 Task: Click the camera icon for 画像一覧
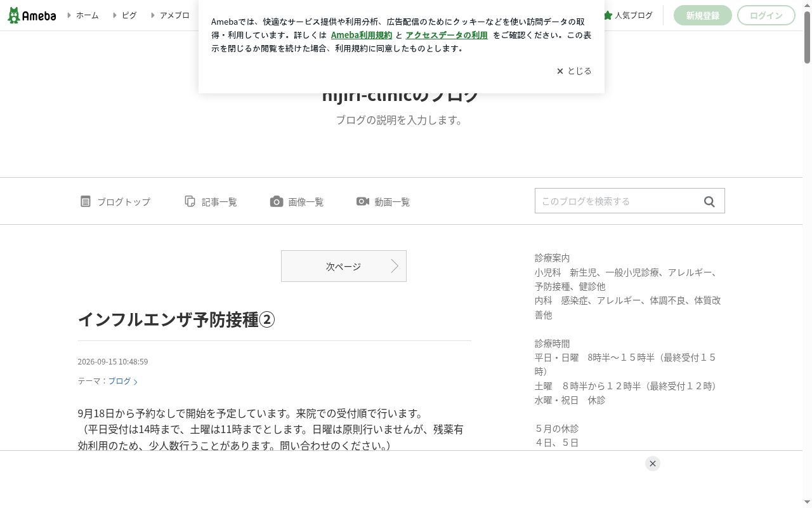coord(277,201)
